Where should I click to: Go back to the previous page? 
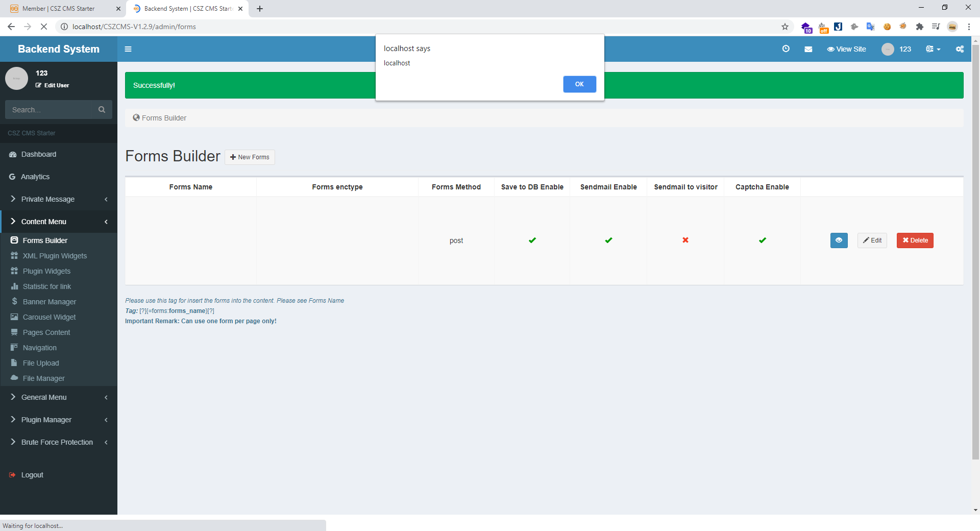[x=11, y=27]
